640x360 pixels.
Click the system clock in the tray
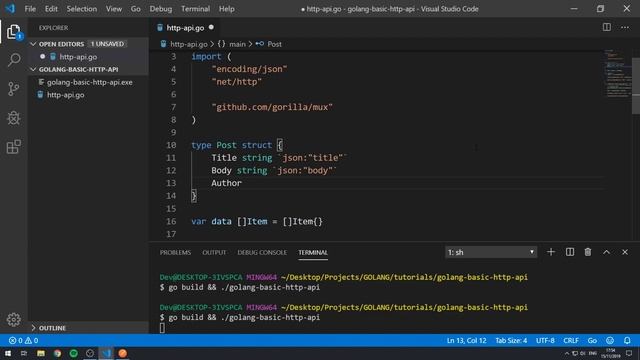[611, 353]
